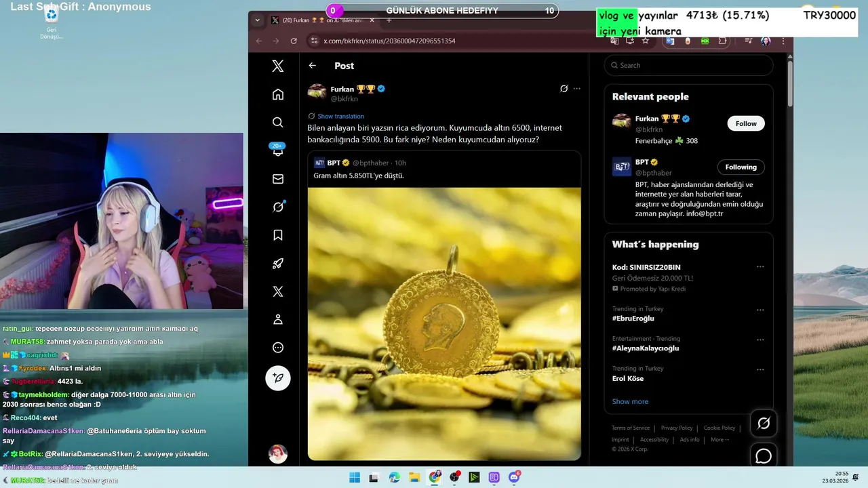868x488 pixels.
Task: Open the Privacy Policy footer link
Action: (677, 428)
